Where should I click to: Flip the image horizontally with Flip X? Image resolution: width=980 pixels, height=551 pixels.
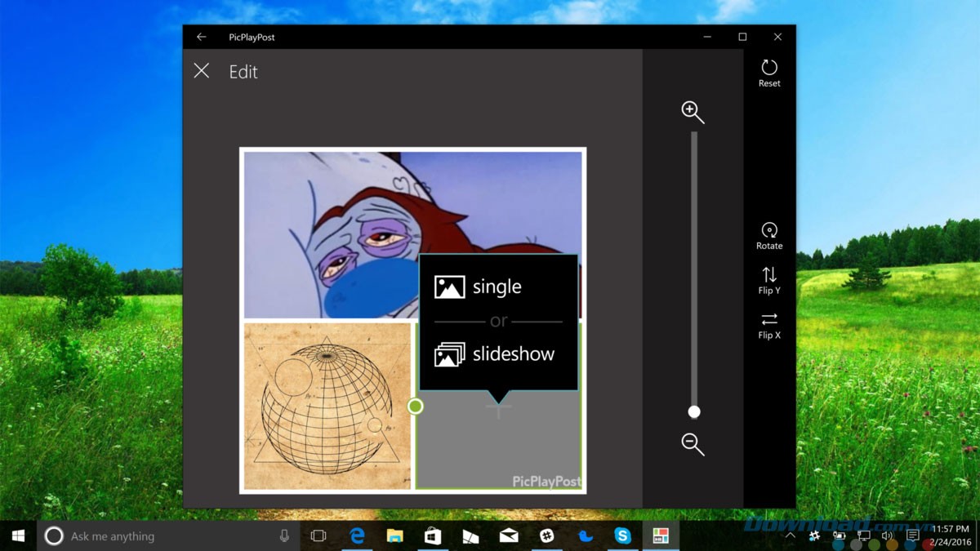tap(769, 320)
